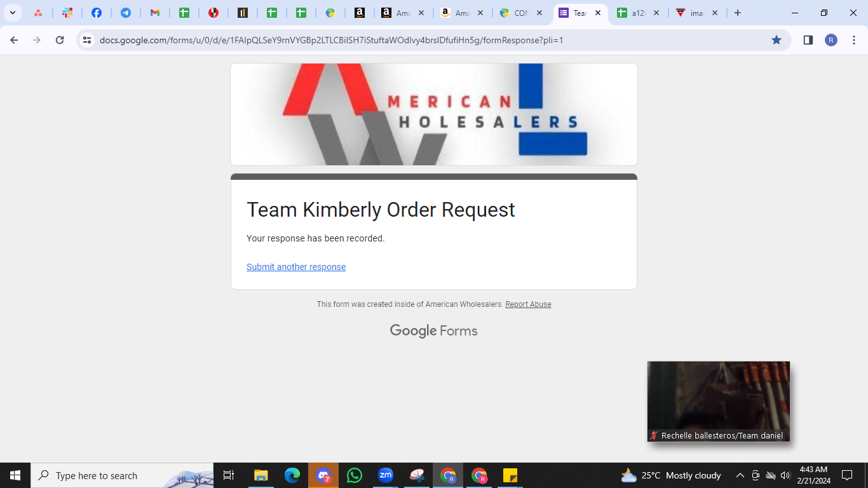868x488 pixels.
Task: Reload the current page
Action: pos(60,40)
